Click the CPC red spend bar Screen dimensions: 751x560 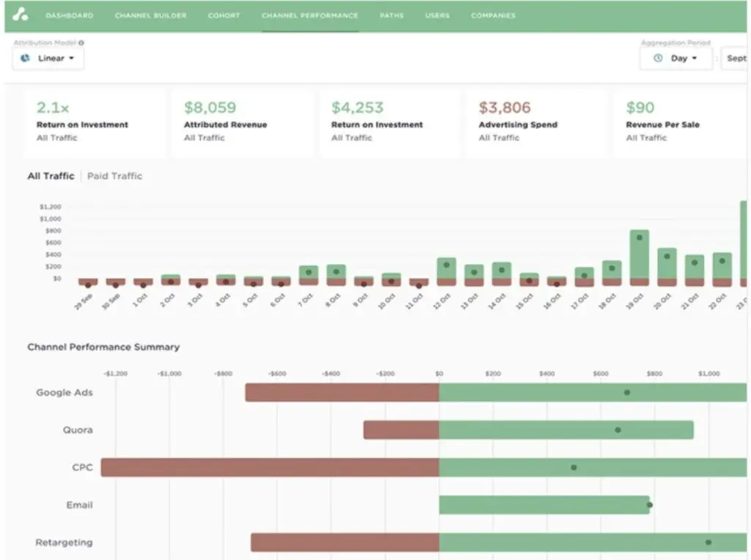coord(270,467)
